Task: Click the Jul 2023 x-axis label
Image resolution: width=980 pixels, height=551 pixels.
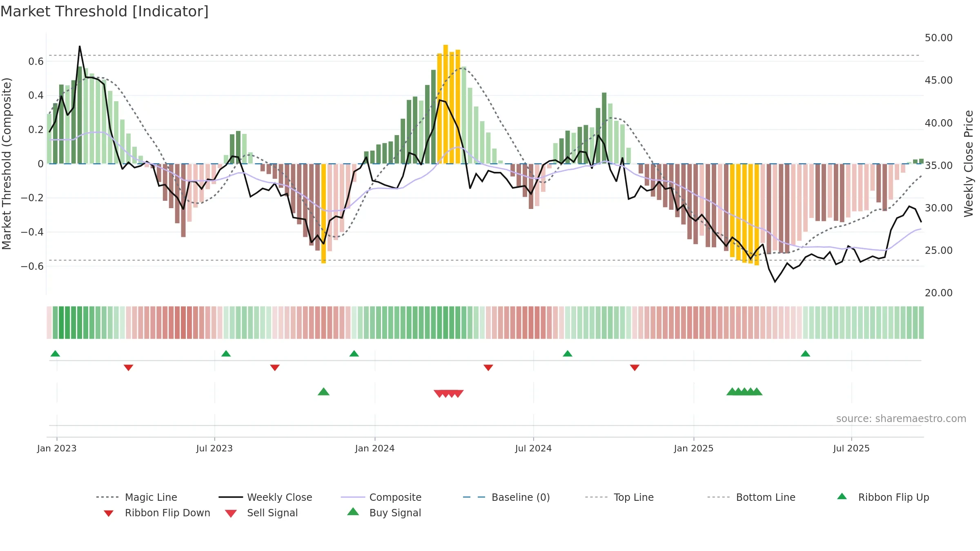Action: 214,449
